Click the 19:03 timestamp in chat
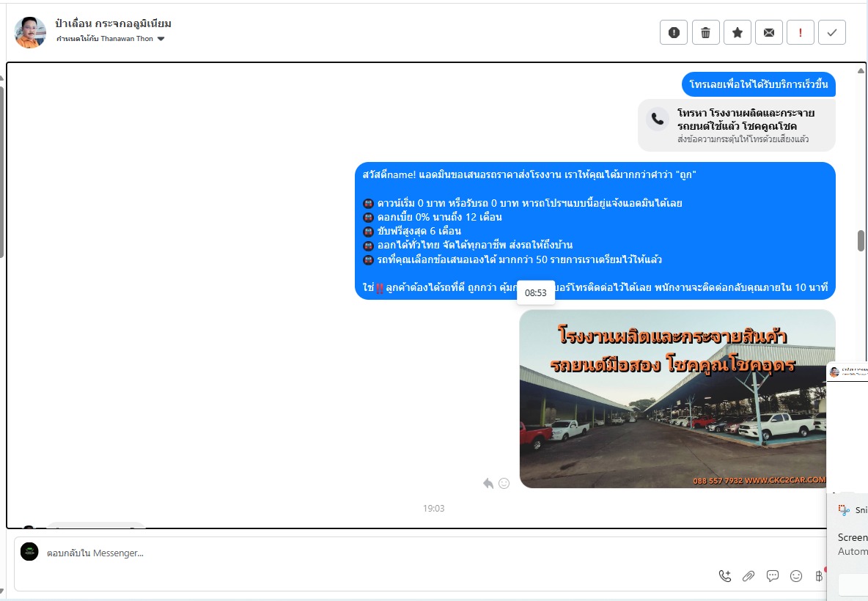868x601 pixels. [x=434, y=508]
